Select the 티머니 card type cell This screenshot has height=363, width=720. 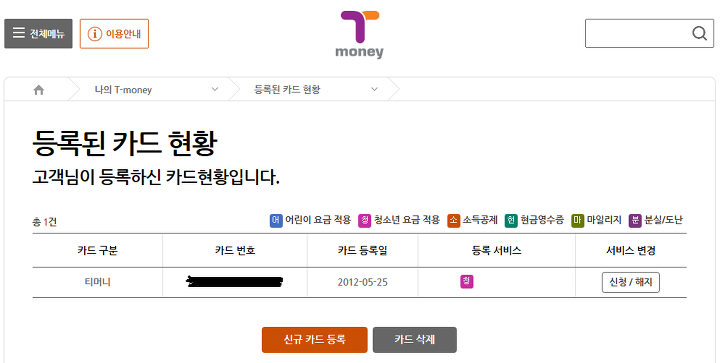[x=97, y=282]
